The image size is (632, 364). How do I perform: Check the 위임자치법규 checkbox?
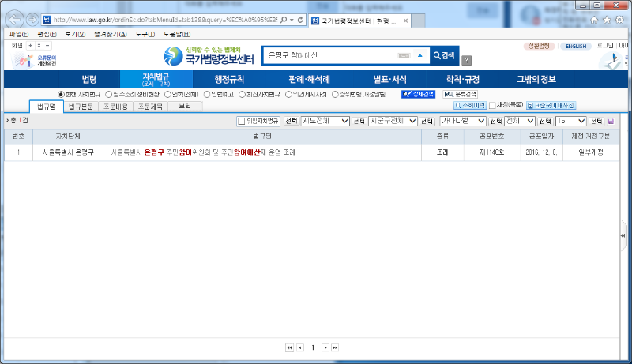[242, 121]
